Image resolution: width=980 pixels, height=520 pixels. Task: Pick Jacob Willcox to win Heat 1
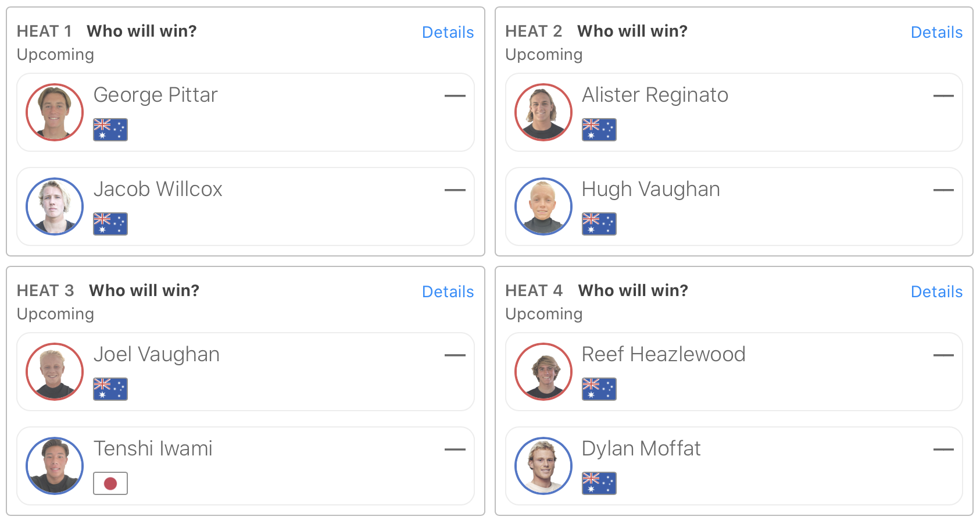click(x=245, y=206)
